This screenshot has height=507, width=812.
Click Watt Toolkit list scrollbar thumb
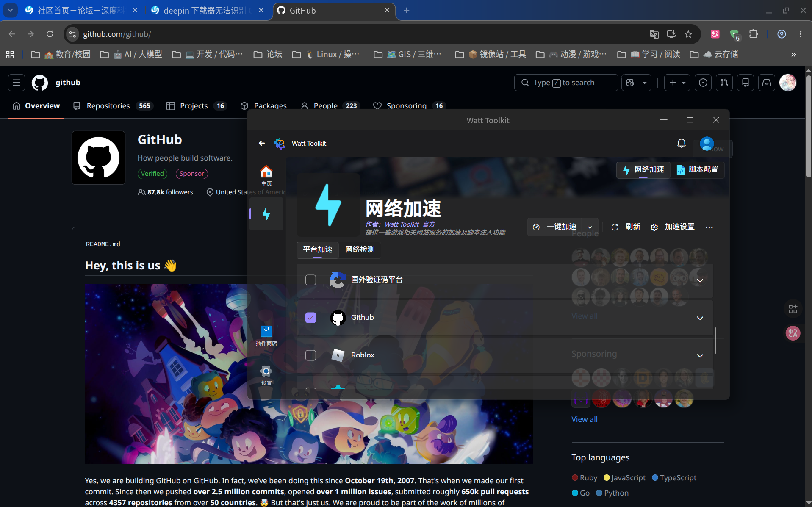pos(715,340)
